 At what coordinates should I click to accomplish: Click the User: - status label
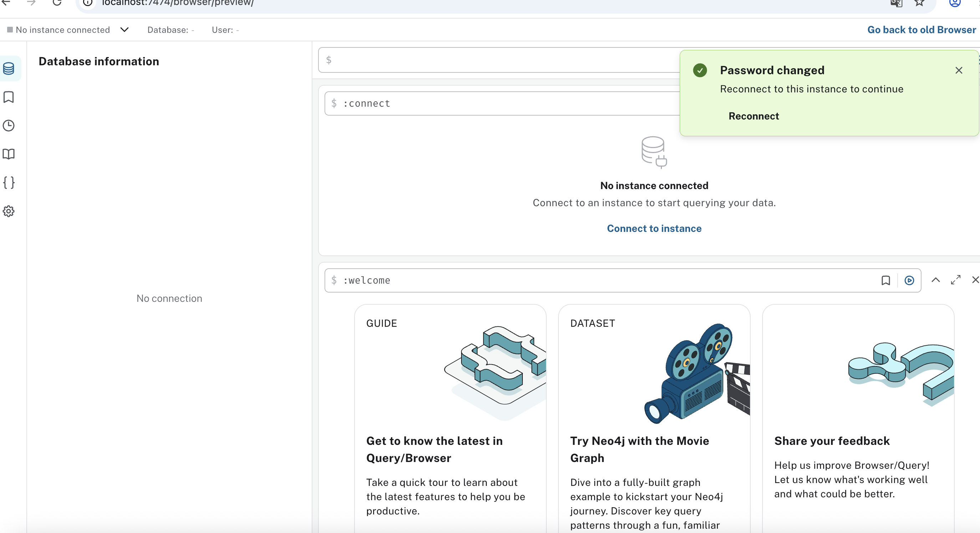[225, 30]
